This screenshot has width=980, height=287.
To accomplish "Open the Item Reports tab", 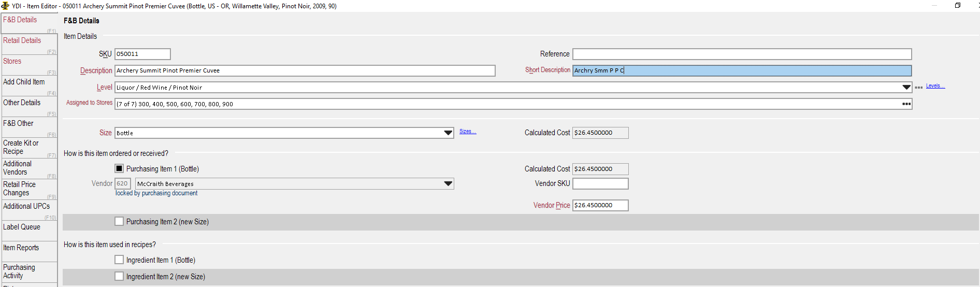I will click(x=30, y=252).
